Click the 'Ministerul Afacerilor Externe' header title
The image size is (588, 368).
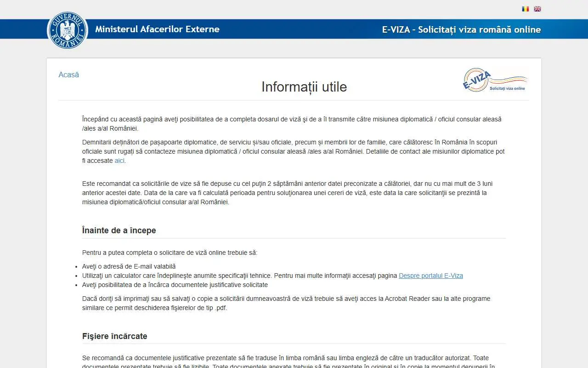click(157, 29)
